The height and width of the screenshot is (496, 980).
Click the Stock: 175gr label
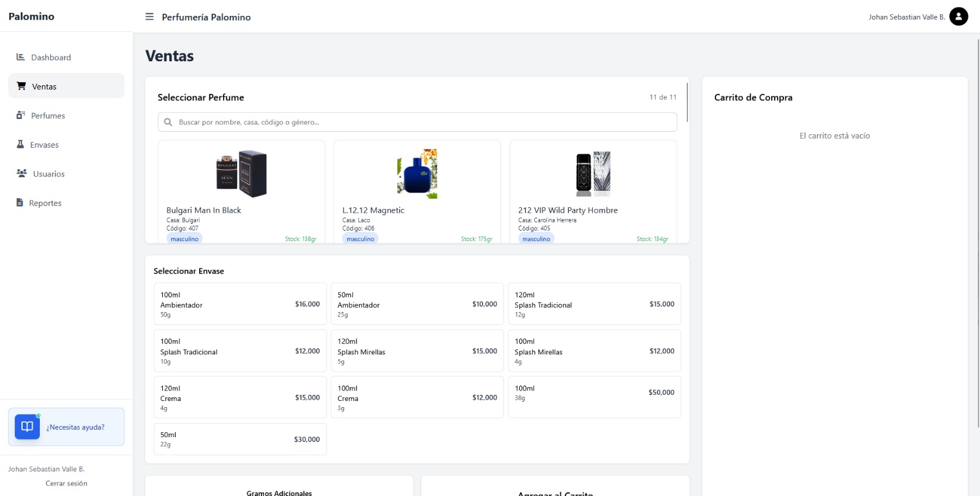477,239
